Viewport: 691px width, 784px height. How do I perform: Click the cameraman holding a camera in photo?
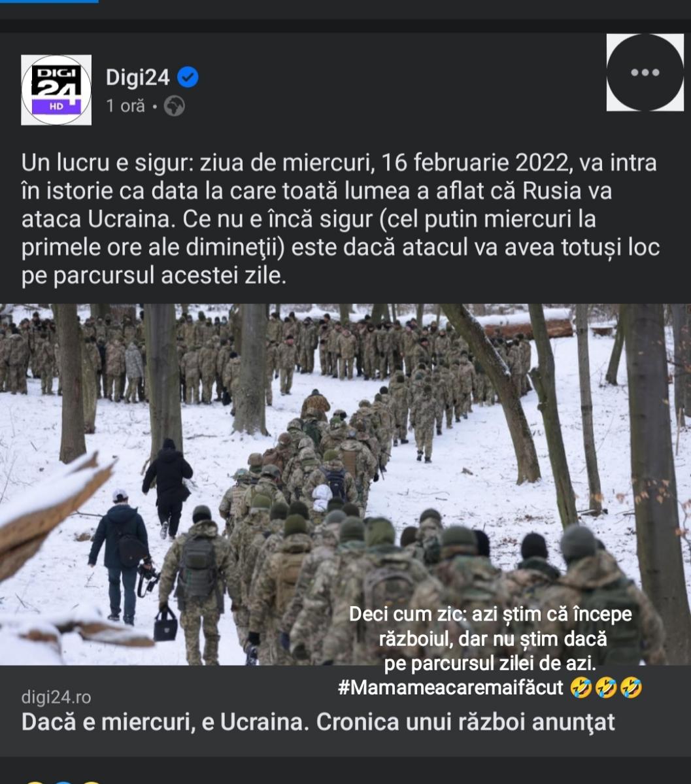point(122,556)
